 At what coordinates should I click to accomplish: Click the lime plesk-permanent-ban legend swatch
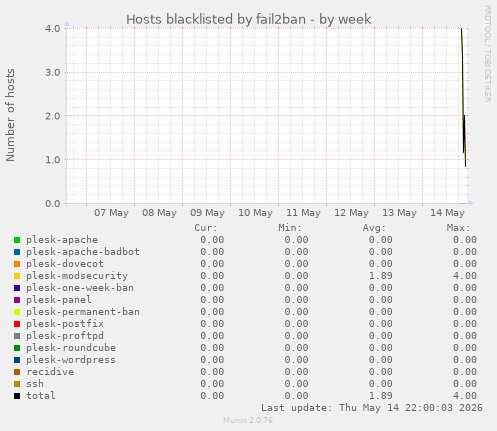point(17,312)
